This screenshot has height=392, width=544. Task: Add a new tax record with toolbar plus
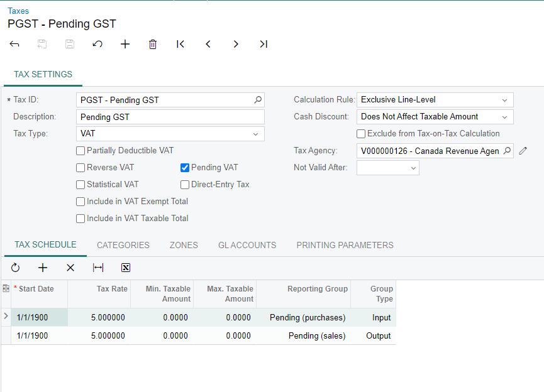(x=125, y=44)
